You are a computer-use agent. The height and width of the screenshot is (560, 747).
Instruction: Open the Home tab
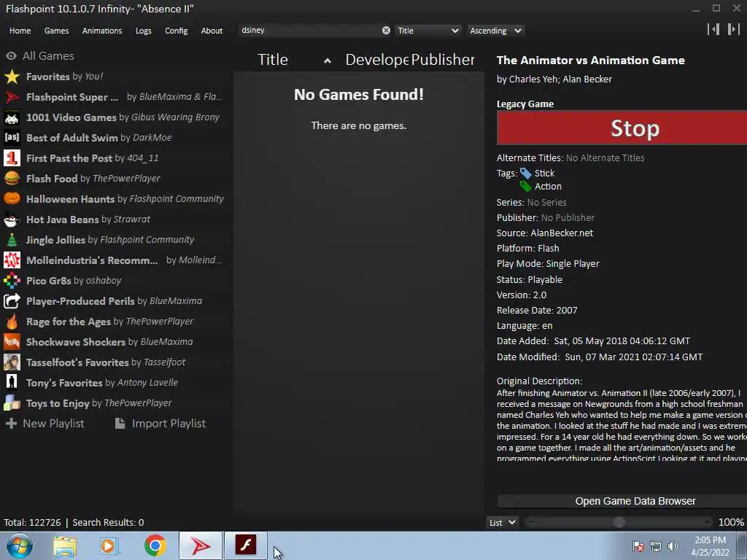(20, 31)
